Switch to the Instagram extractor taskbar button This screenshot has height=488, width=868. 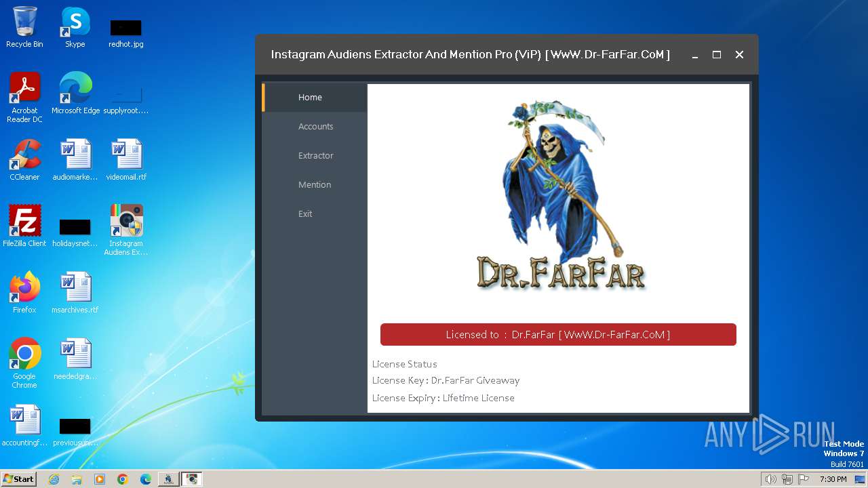click(192, 479)
